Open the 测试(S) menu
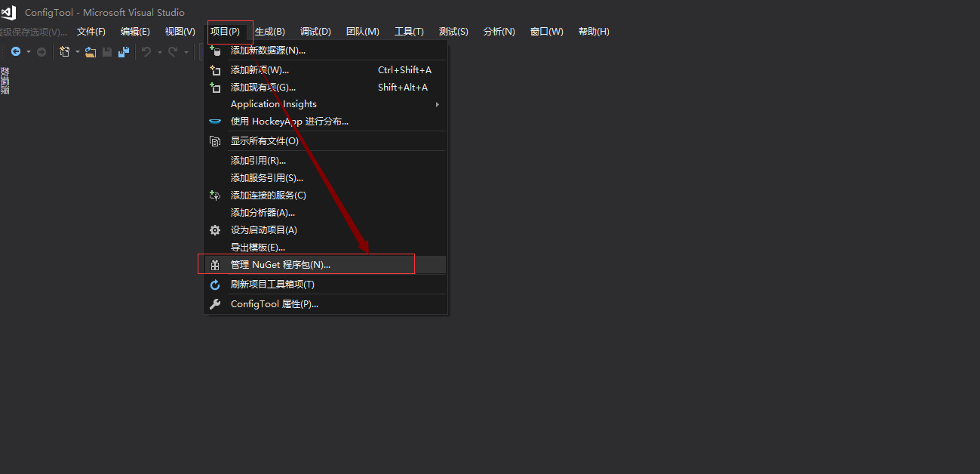 [453, 32]
